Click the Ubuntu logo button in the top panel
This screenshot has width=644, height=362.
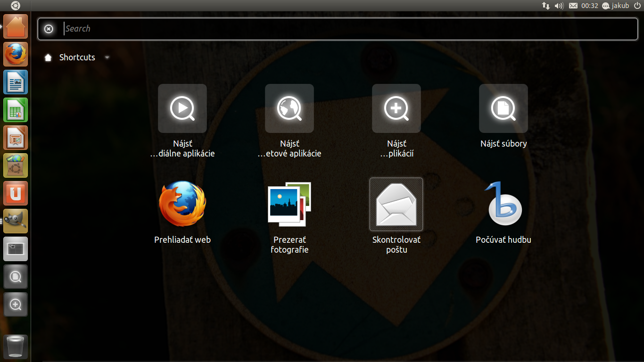click(16, 6)
